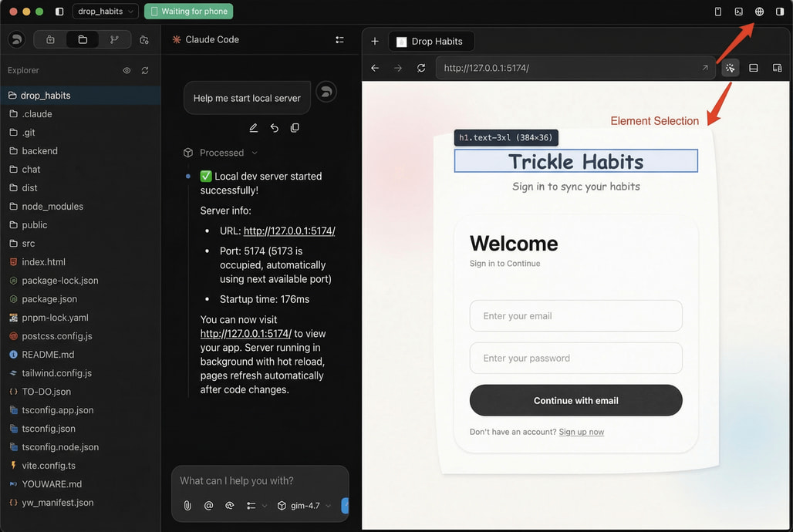
Task: Click the paperclip attach file icon
Action: [x=187, y=506]
